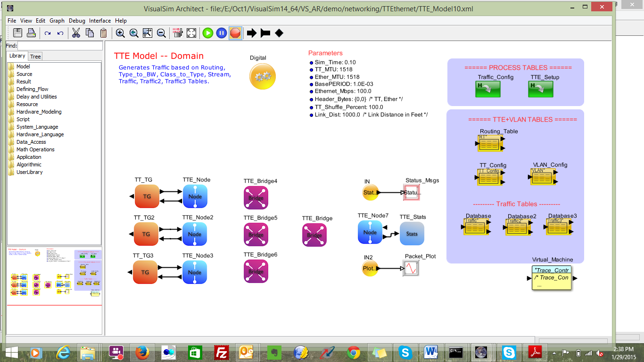Screen dimensions: 644x362
Task: Run the simulation with green play button
Action: click(x=207, y=33)
